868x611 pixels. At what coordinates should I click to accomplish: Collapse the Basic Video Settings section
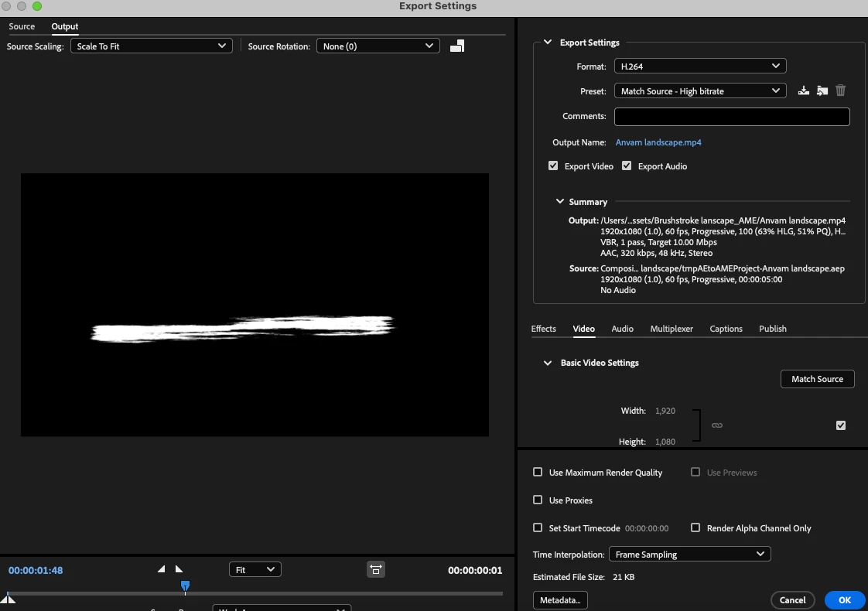pos(548,363)
